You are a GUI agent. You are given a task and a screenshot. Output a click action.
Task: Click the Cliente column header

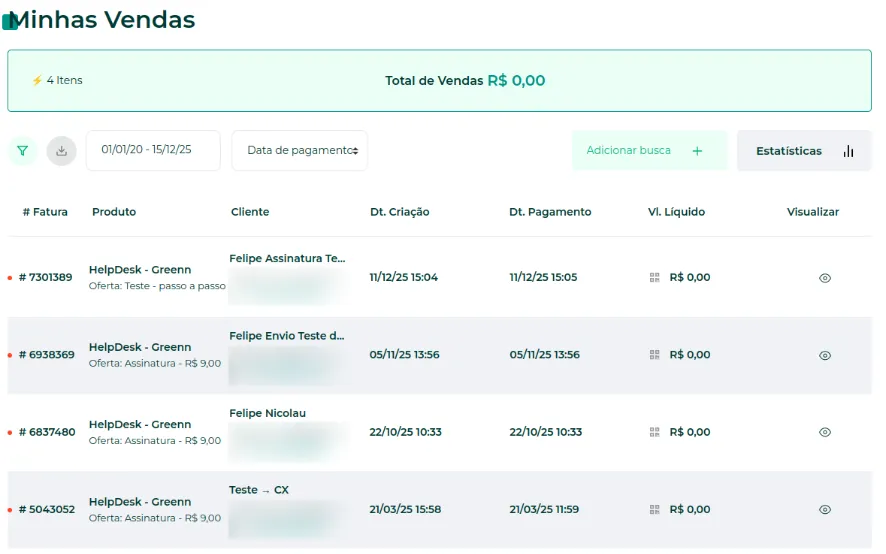(x=250, y=212)
